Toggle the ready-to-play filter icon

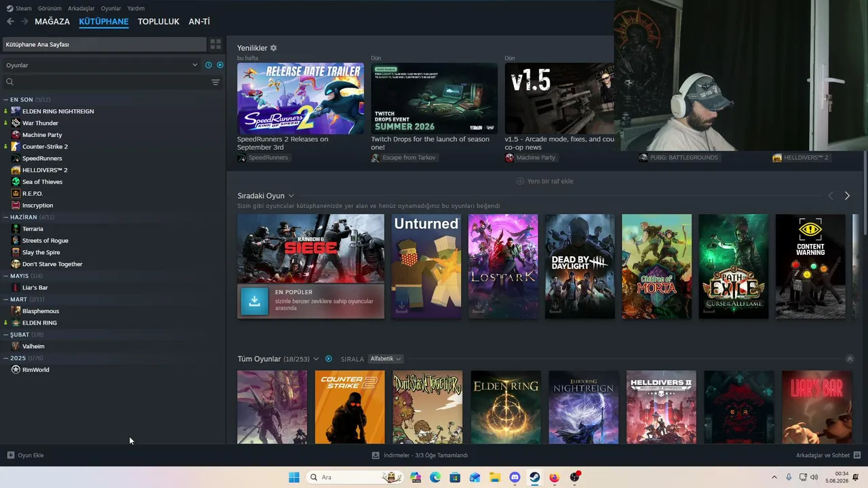220,65
